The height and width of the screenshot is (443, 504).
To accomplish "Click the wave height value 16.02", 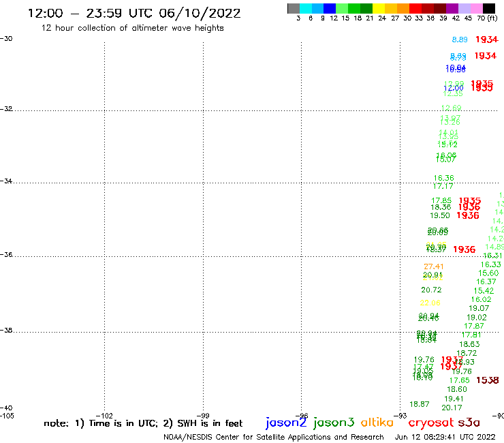I will 481,299.
